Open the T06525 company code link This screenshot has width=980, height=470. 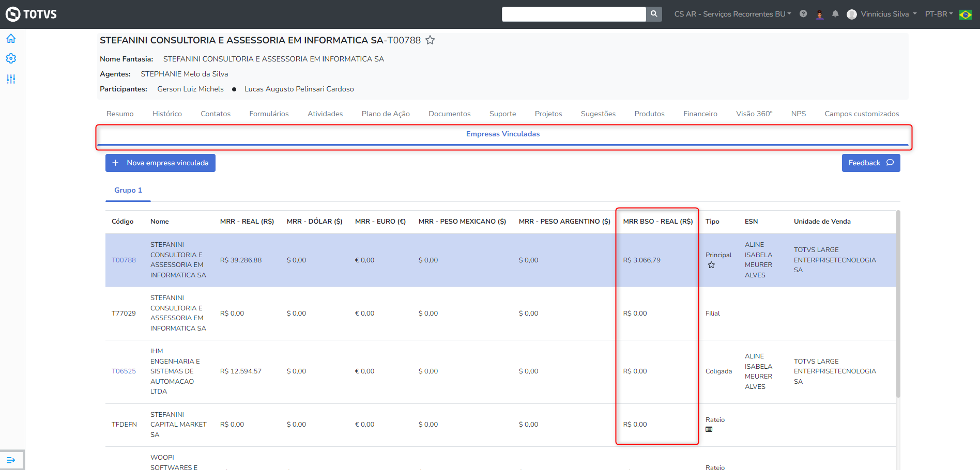(x=124, y=371)
